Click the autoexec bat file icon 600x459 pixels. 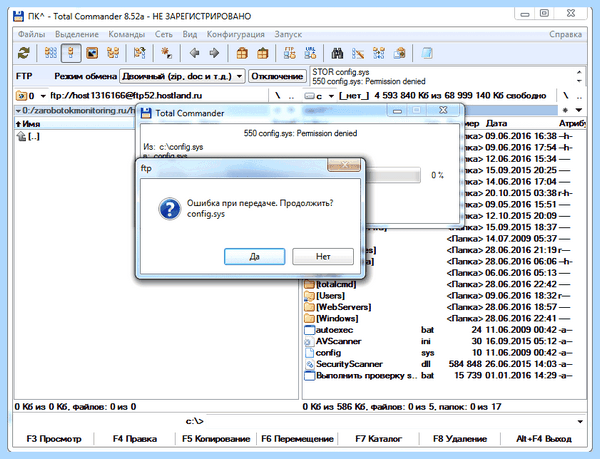(309, 330)
